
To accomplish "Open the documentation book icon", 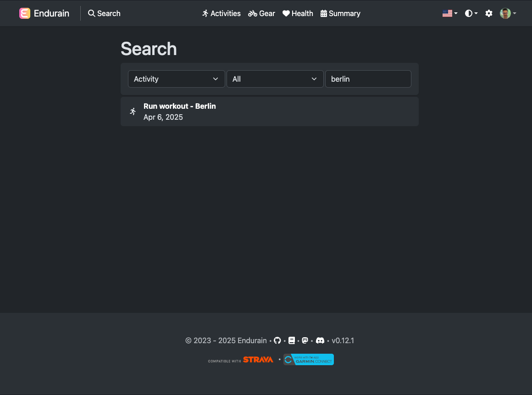I will tap(291, 340).
